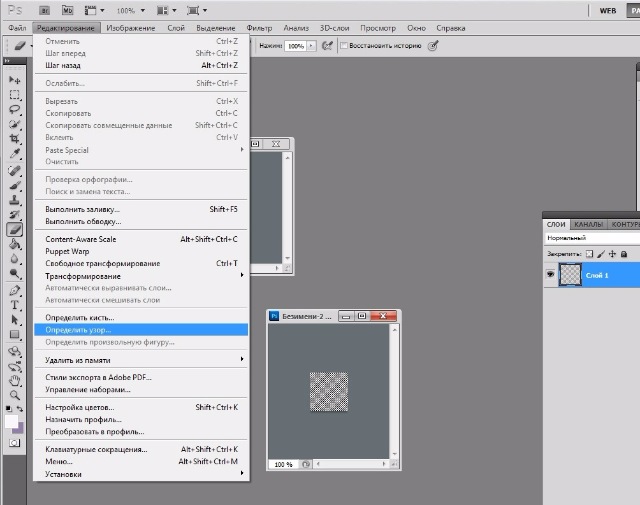Toggle lock transparent pixels in layers panel
Image resolution: width=640 pixels, height=505 pixels.
[x=590, y=255]
